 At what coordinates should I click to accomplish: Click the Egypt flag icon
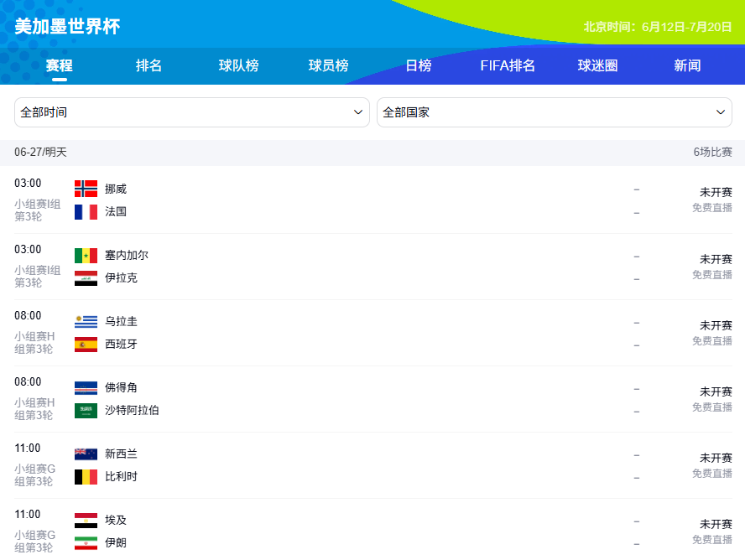point(86,521)
